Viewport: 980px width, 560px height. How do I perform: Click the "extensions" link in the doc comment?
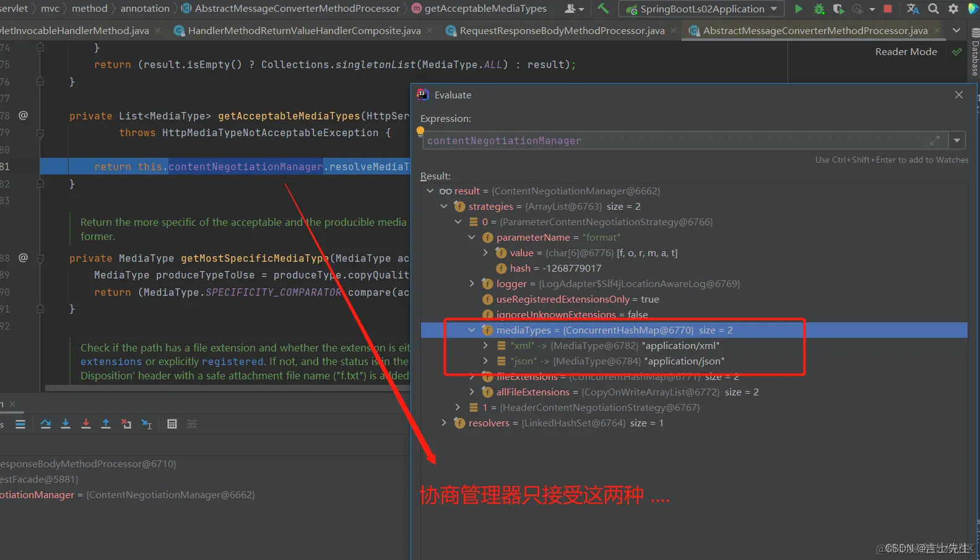111,361
